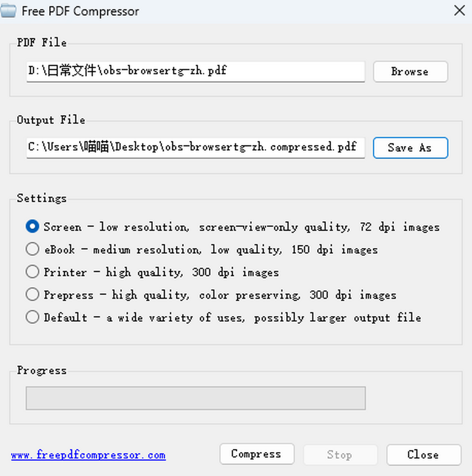Click inside the PDF File path field
472x476 pixels.
click(195, 71)
